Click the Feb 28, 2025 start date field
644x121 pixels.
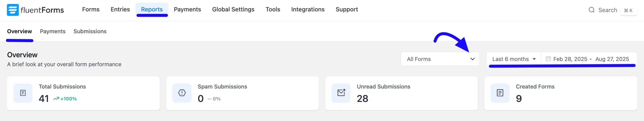[570, 59]
